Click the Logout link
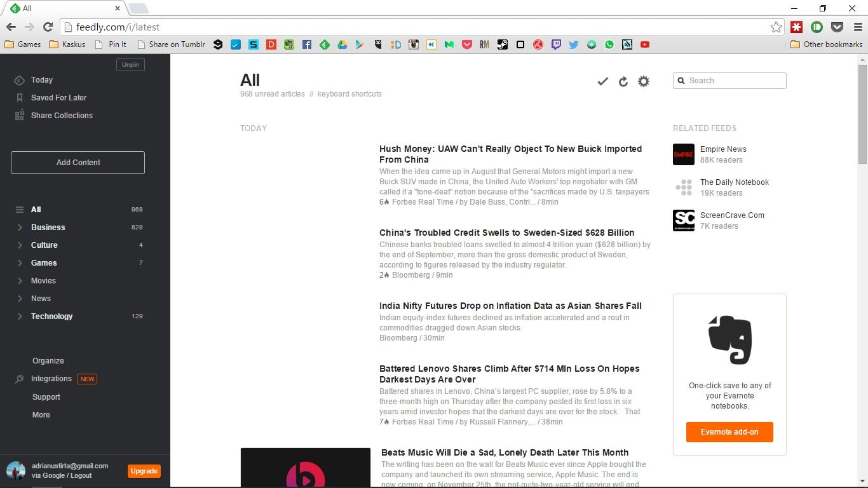The width and height of the screenshot is (868, 488). (x=81, y=475)
